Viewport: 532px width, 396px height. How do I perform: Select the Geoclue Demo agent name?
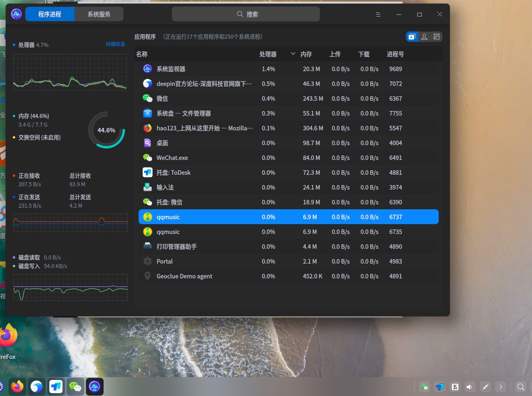185,276
